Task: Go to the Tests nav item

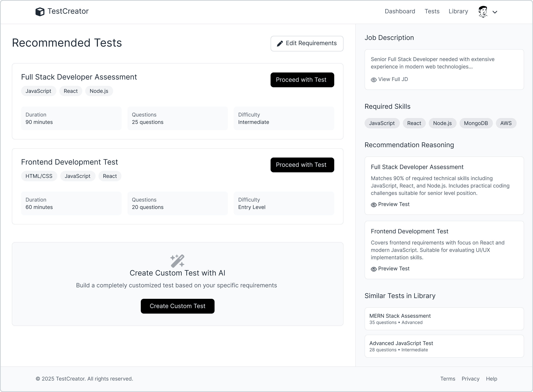Action: pos(432,11)
